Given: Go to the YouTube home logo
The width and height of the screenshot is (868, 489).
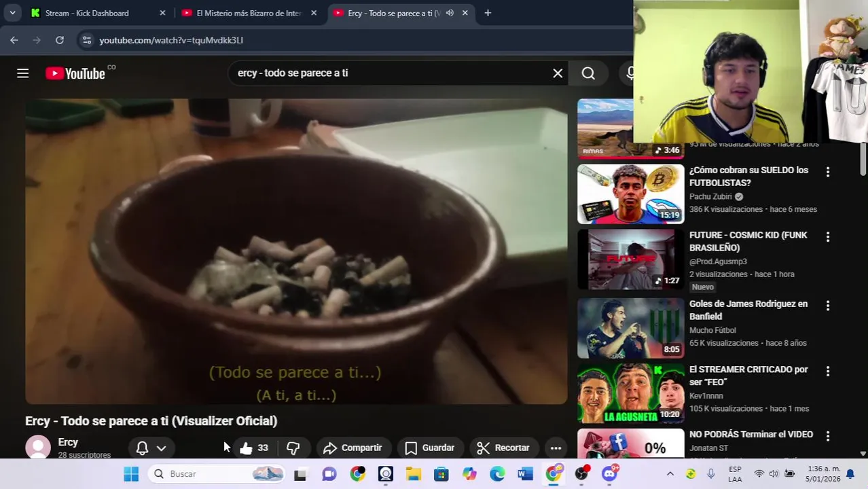Looking at the screenshot, I should 75,73.
